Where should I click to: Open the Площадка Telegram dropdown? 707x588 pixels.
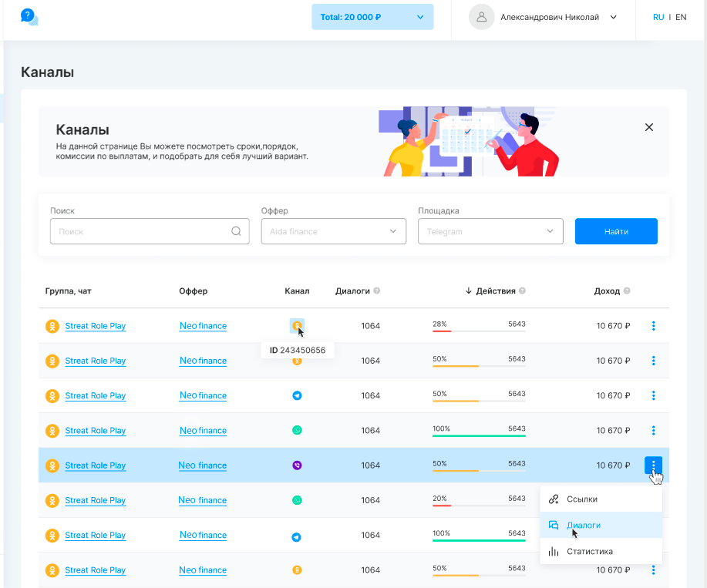[490, 231]
